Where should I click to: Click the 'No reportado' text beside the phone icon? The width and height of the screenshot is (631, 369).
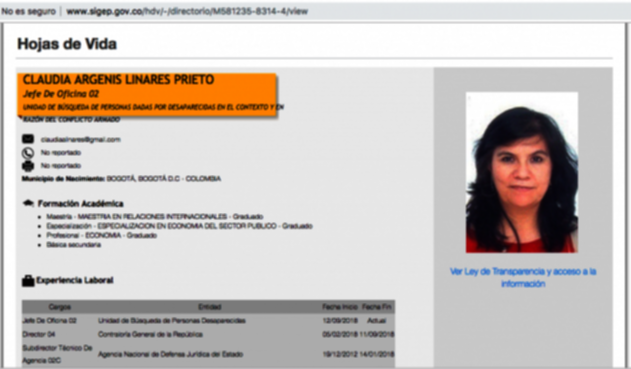(61, 153)
